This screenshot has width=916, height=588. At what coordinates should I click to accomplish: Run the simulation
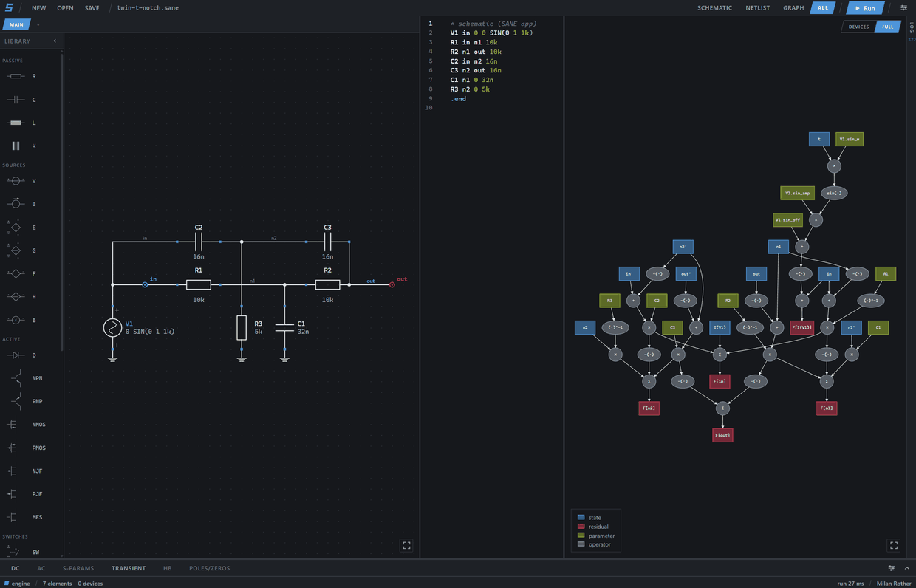coord(864,8)
